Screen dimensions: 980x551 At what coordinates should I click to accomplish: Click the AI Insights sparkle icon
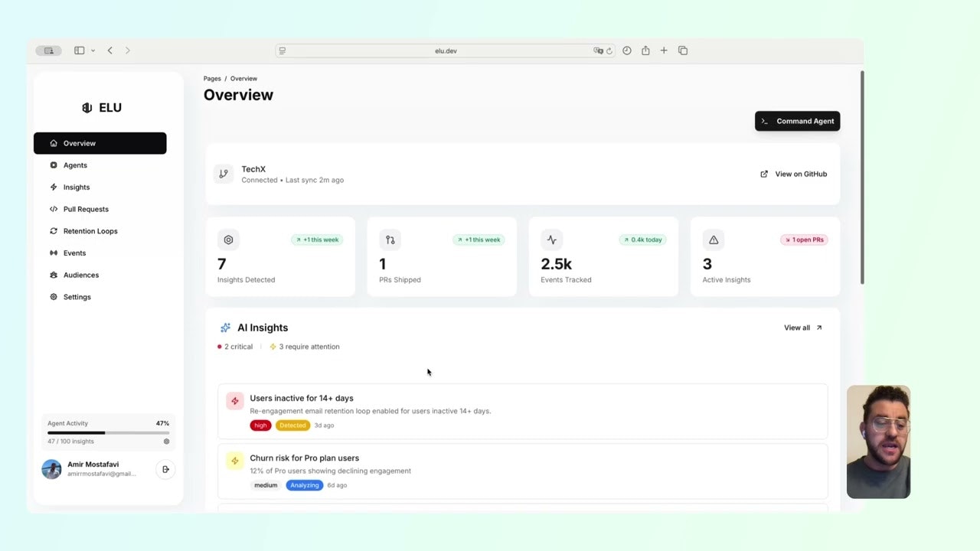pyautogui.click(x=225, y=328)
